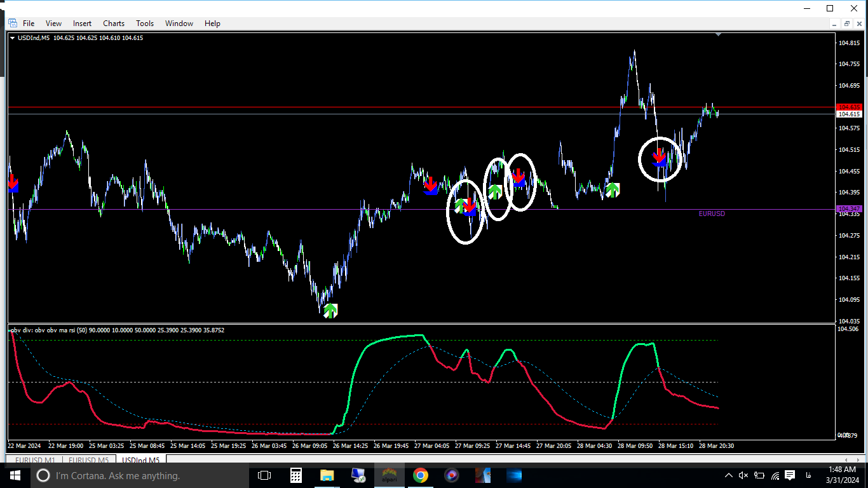Switch to the EURUSD,M5 chart tab

tap(88, 459)
